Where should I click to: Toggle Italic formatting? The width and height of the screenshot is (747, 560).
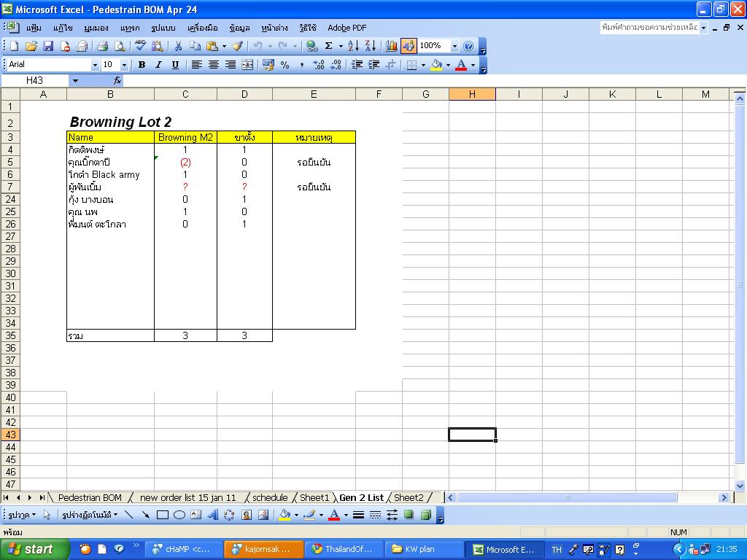pos(158,65)
